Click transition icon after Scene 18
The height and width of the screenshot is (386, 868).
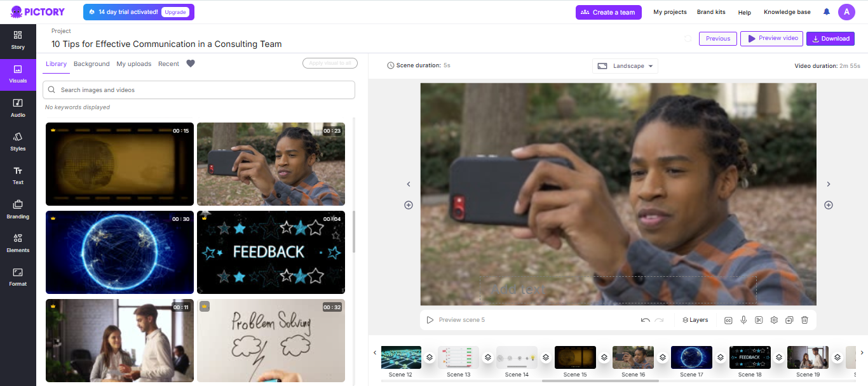[x=779, y=357]
